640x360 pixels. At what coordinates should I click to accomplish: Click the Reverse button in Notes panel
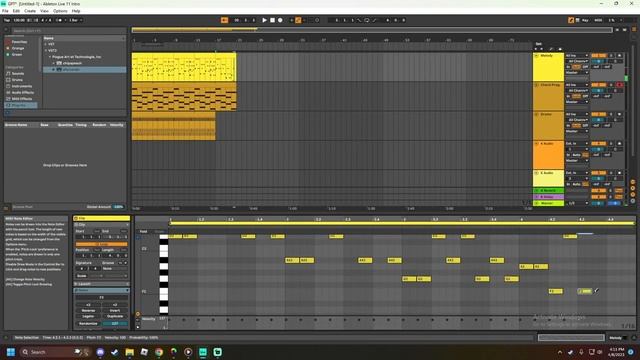pyautogui.click(x=88, y=310)
